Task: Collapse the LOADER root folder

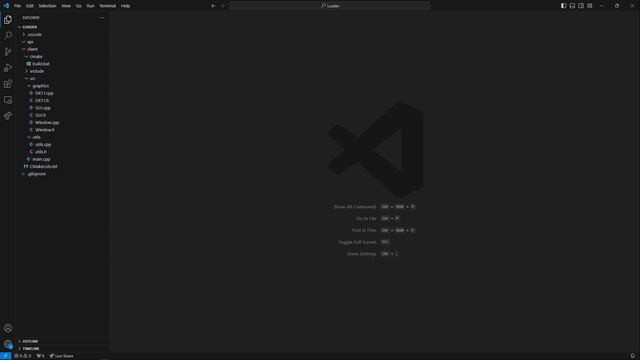Action: [63, 27]
